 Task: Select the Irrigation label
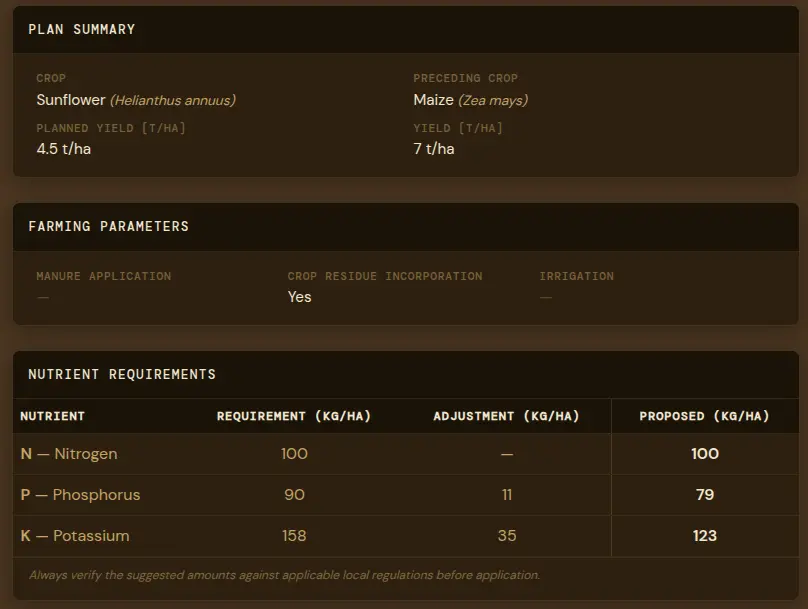pos(576,276)
